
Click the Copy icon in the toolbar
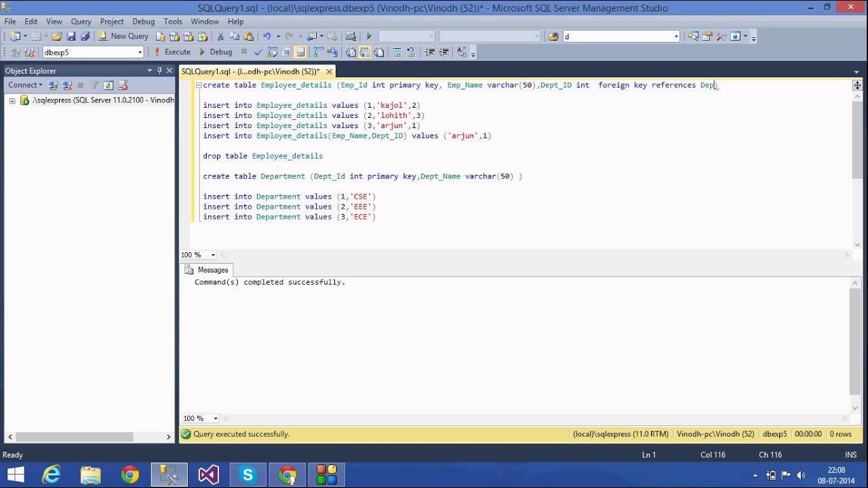point(235,36)
